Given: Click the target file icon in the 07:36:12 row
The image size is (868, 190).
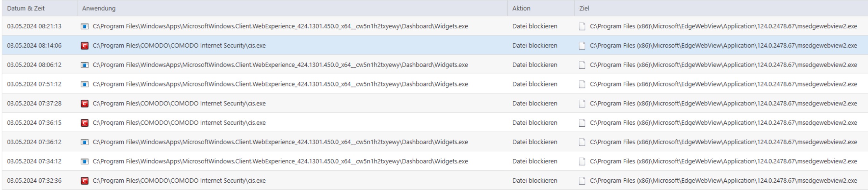Looking at the screenshot, I should 582,142.
